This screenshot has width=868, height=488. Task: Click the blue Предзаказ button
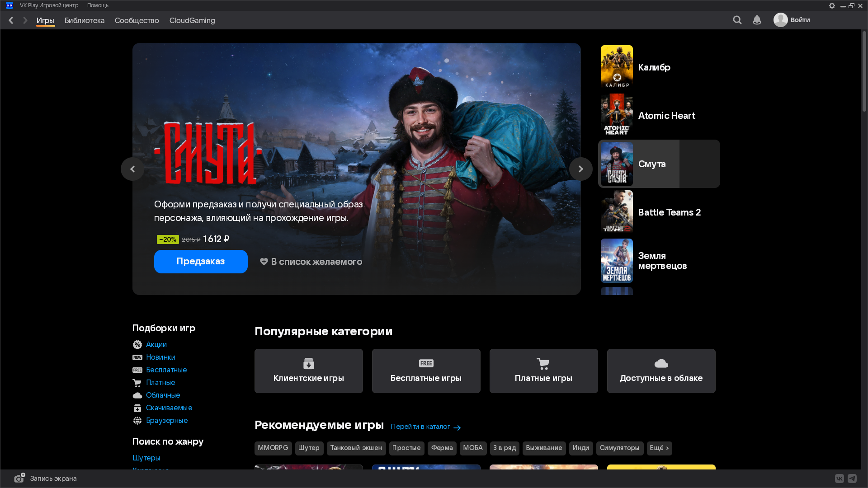[201, 262]
